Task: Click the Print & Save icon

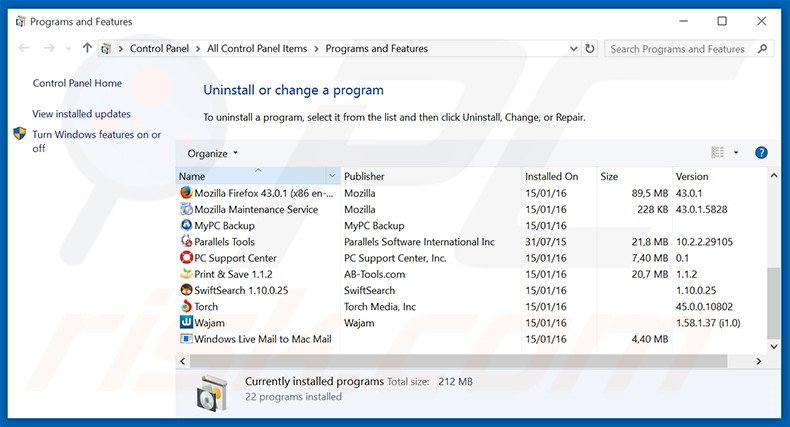Action: (x=186, y=273)
